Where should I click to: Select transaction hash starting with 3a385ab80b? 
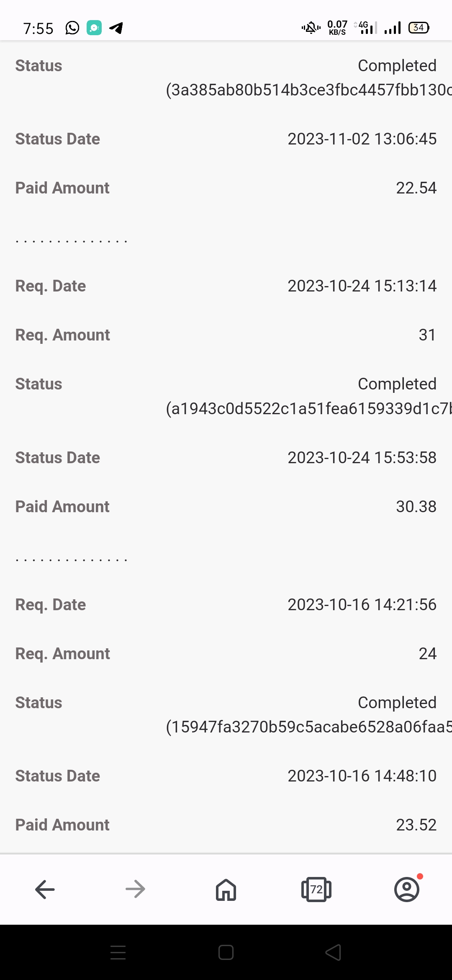(309, 90)
